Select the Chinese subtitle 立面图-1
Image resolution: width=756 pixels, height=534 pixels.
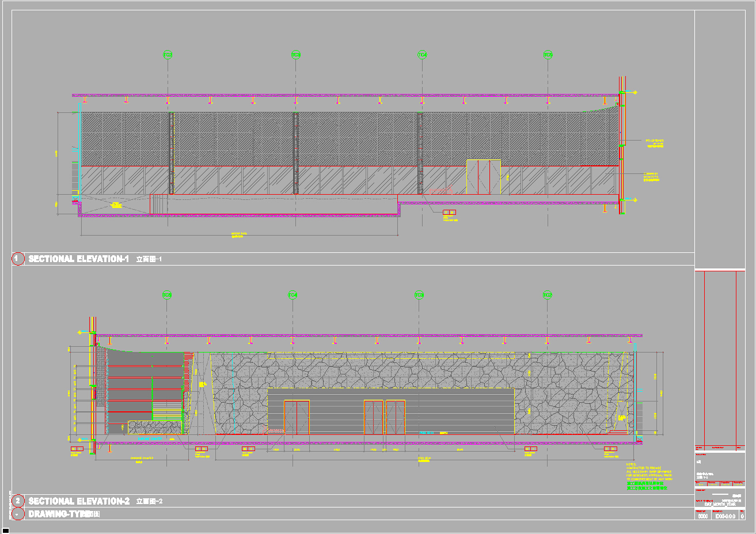tap(149, 260)
